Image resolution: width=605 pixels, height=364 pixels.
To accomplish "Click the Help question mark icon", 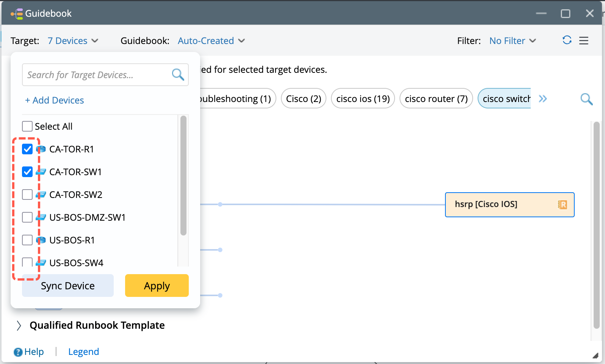I will pos(18,352).
